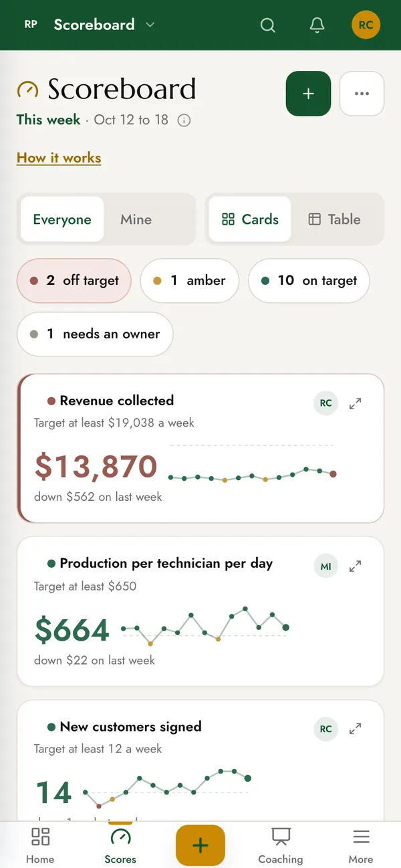The image size is (401, 868).
Task: Toggle the 1 needs an owner chip
Action: pyautogui.click(x=95, y=334)
